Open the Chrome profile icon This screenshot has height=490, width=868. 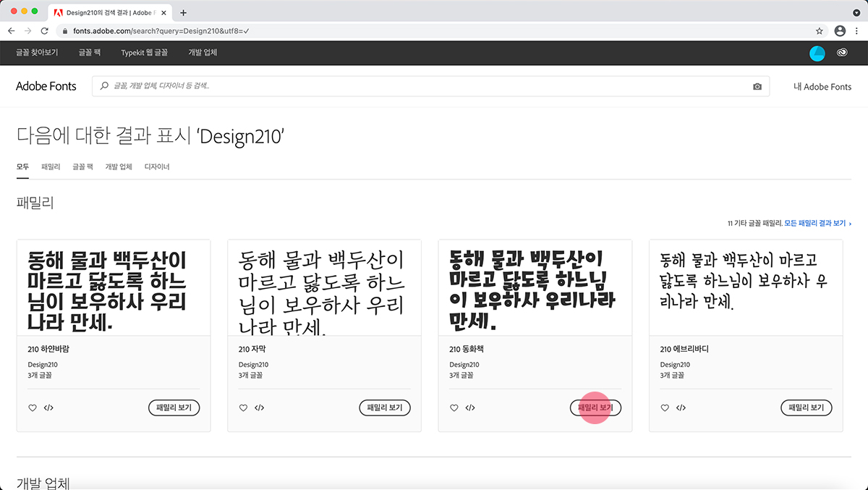pyautogui.click(x=840, y=31)
